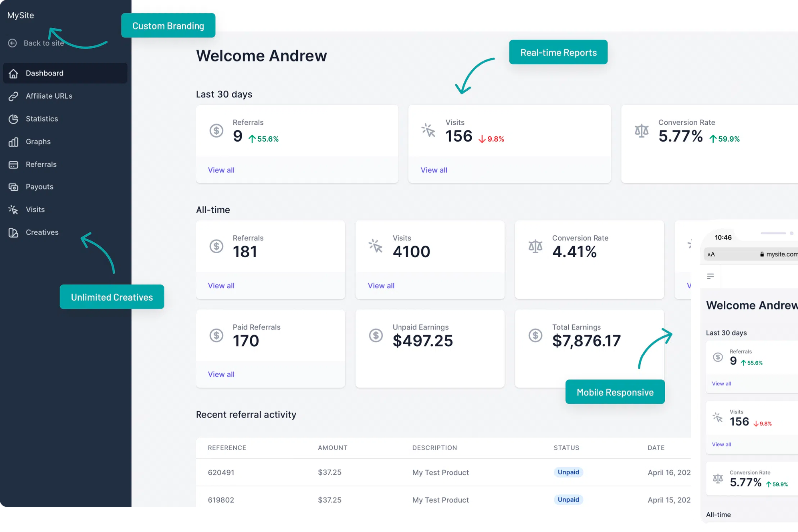Click cursor icon on All-time Visits 4100 card
Screen dimensions: 798x532
coord(376,246)
